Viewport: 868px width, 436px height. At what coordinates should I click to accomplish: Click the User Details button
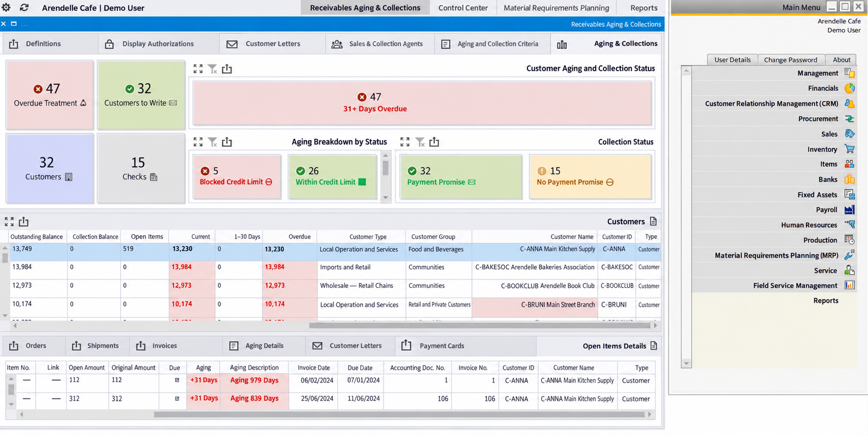[732, 60]
